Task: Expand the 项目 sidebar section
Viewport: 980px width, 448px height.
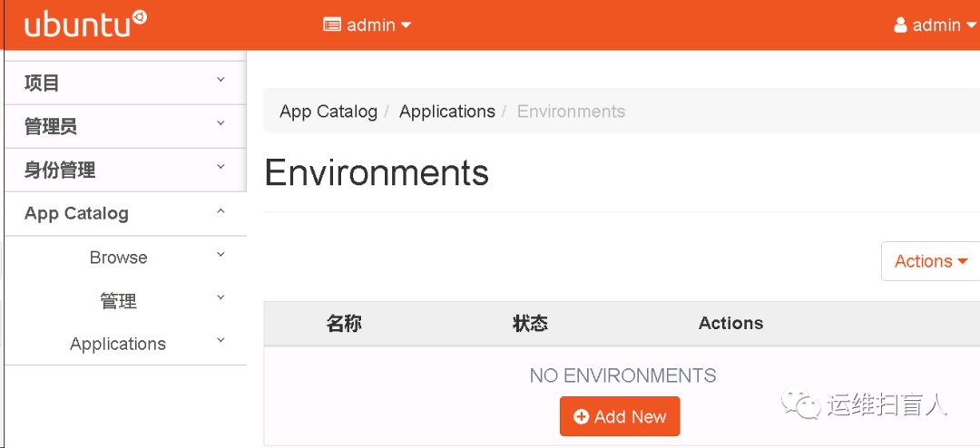Action: (x=125, y=83)
